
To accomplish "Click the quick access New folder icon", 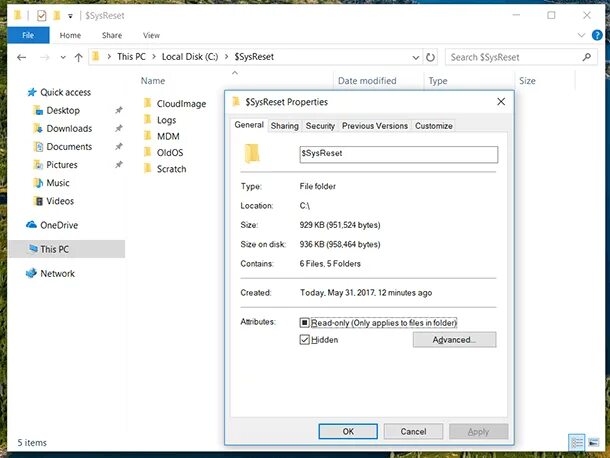I will (57, 16).
